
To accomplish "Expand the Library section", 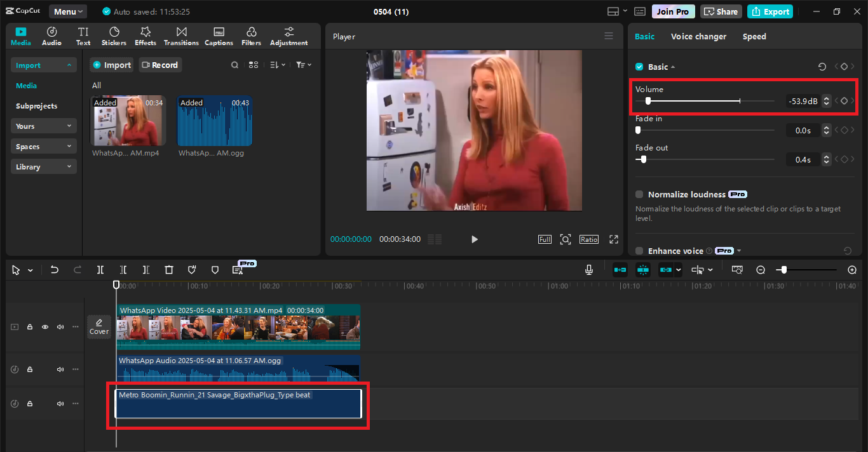I will 44,167.
